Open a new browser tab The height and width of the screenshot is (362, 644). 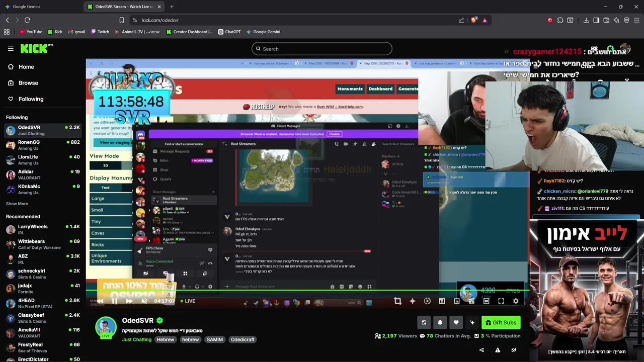point(172,7)
